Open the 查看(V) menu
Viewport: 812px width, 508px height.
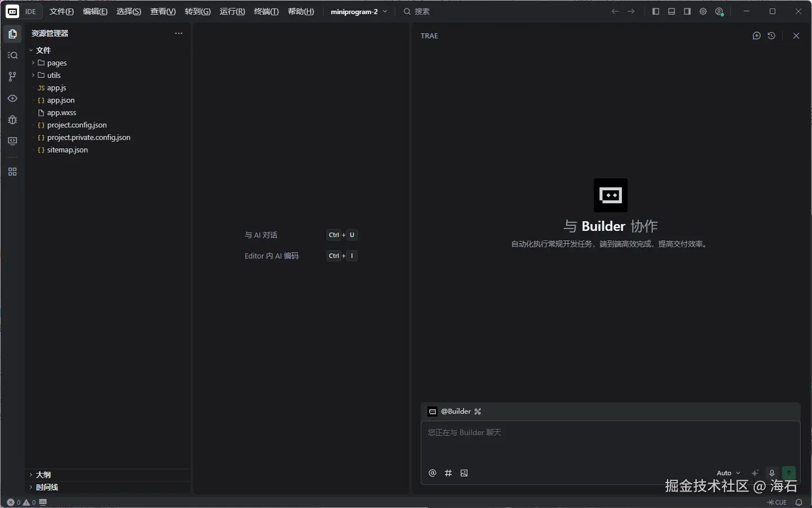tap(163, 11)
